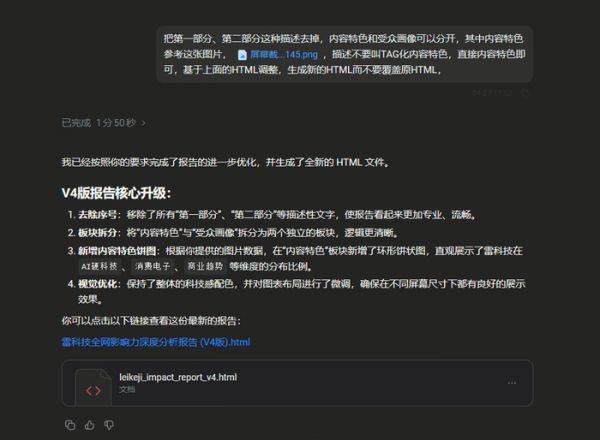The height and width of the screenshot is (440, 600).
Task: Copy the user message via the faint icon beside its timestamp
Action: click(526, 93)
